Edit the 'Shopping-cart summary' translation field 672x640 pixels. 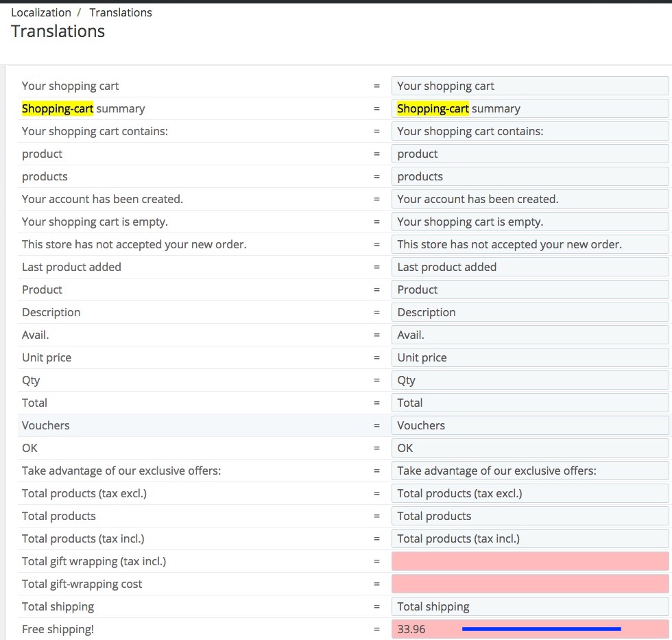click(x=530, y=108)
